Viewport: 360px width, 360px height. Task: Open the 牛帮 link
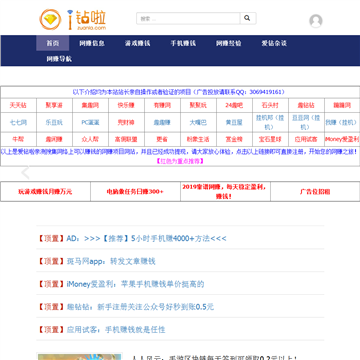pyautogui.click(x=18, y=139)
